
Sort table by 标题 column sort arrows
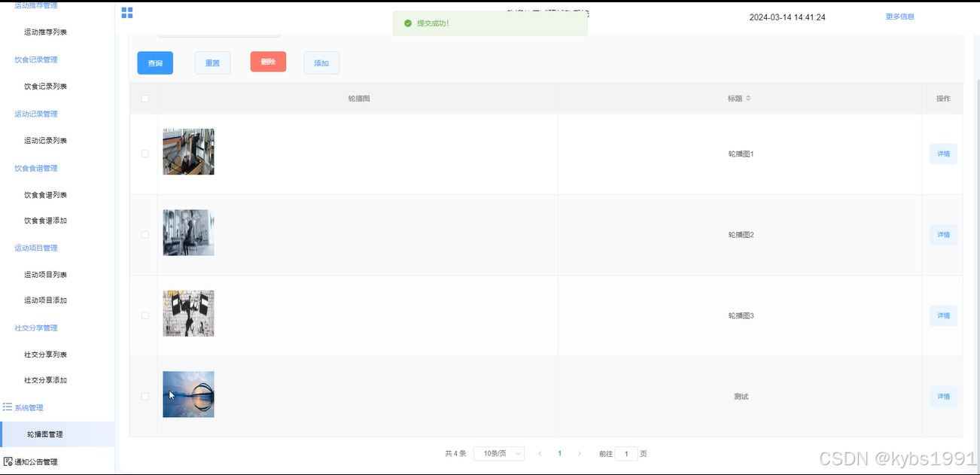tap(748, 99)
